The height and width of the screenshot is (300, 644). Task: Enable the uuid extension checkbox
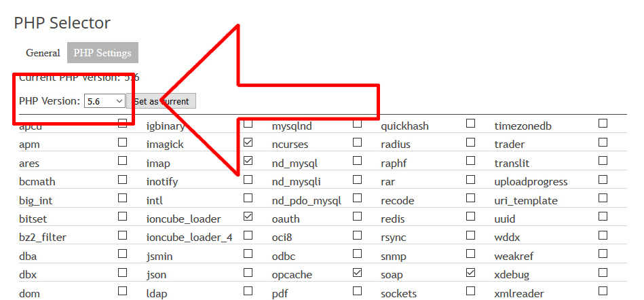point(603,217)
